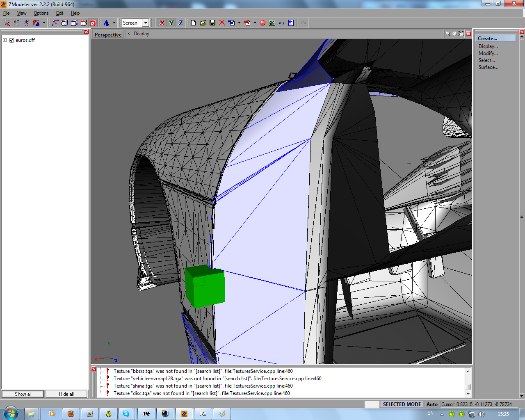Toggle the Y axis constraint

tap(171, 23)
